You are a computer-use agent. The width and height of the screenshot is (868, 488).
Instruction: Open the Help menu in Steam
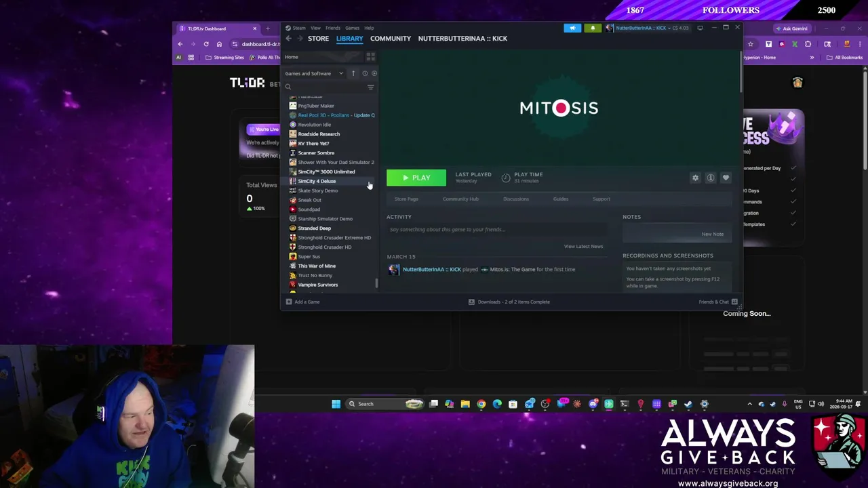point(369,28)
